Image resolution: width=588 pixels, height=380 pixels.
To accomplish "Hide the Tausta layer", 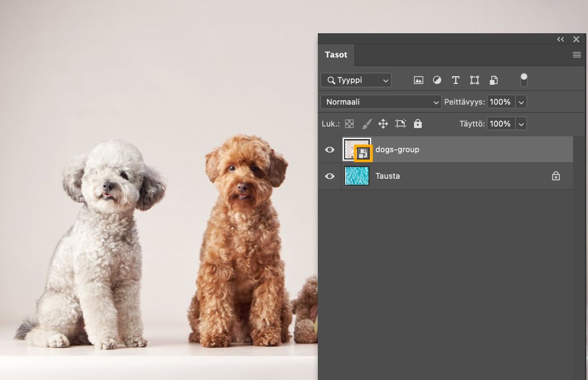I will tap(330, 176).
